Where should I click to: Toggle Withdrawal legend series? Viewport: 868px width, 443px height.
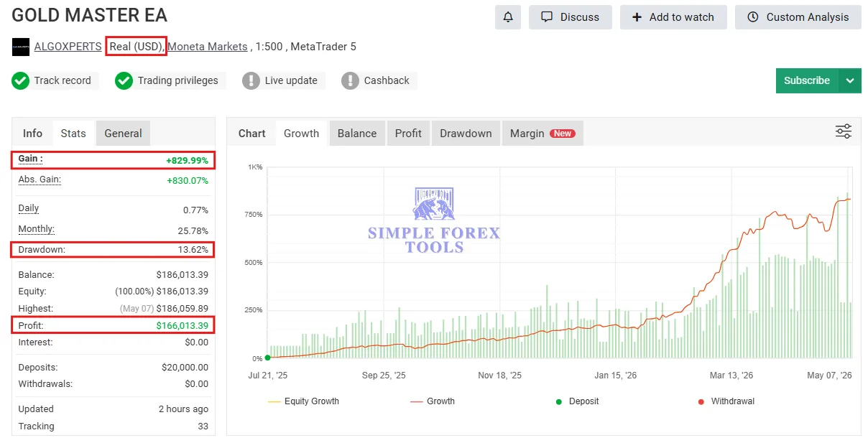(x=726, y=401)
